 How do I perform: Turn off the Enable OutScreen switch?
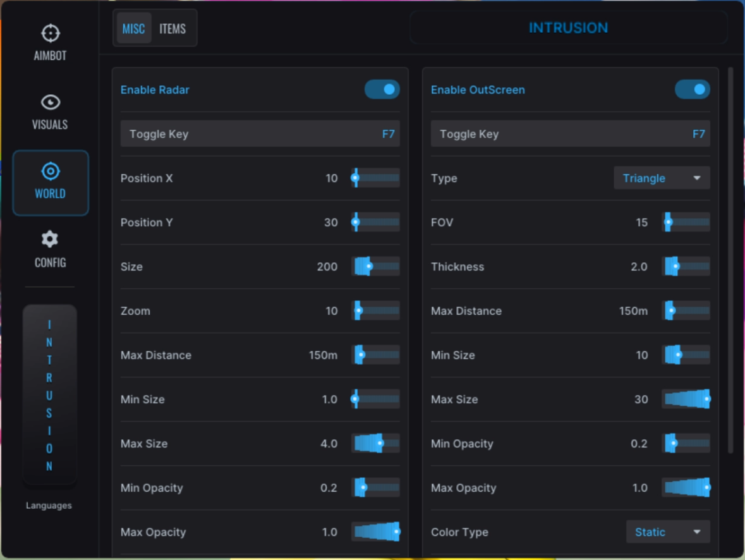click(x=692, y=90)
